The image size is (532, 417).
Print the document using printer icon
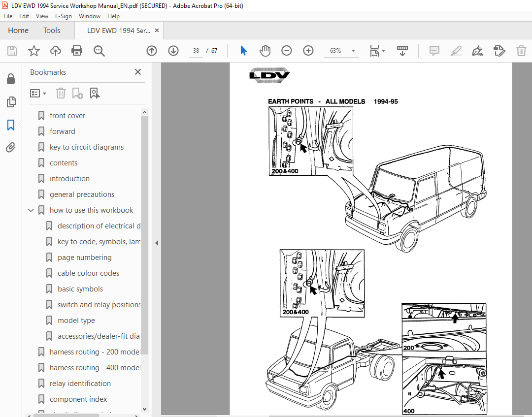click(x=77, y=51)
